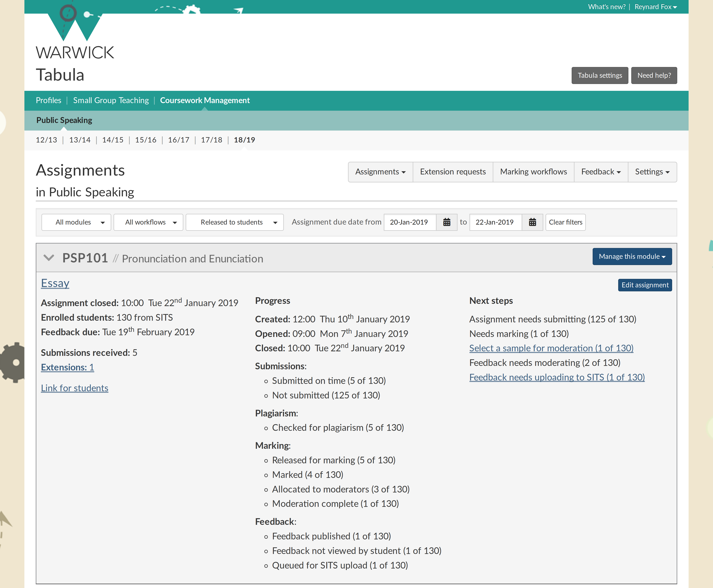Click the PSP101 module code heading
Screen dimensions: 713x588
(85, 258)
